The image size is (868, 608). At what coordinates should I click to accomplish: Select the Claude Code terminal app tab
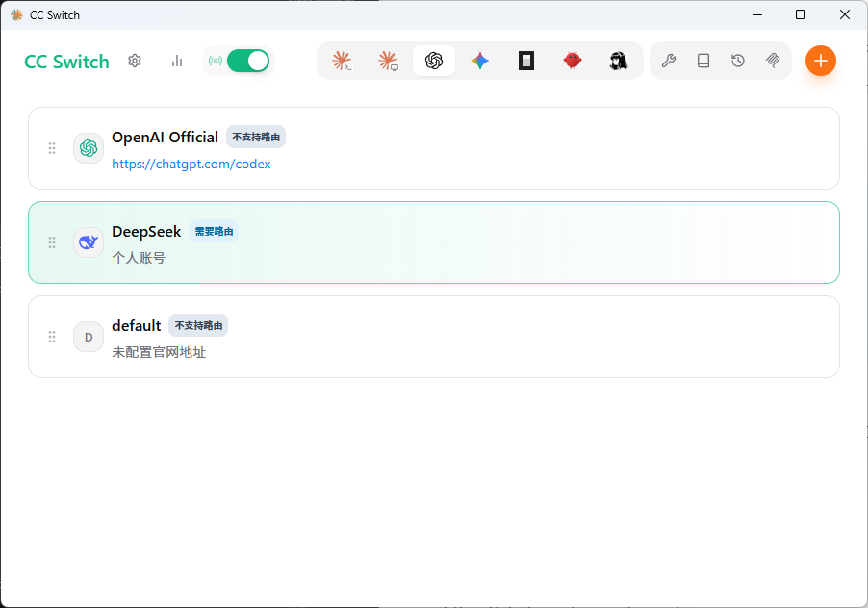(x=343, y=61)
